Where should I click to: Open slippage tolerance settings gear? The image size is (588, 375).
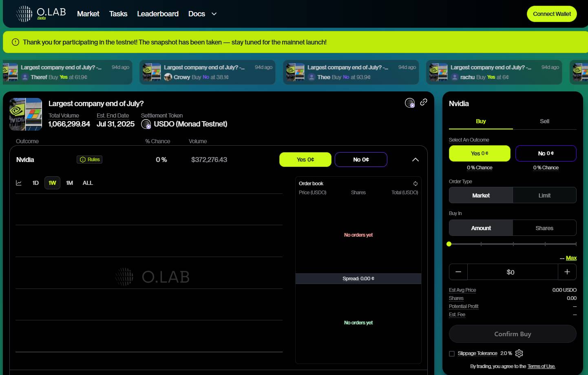(x=519, y=353)
